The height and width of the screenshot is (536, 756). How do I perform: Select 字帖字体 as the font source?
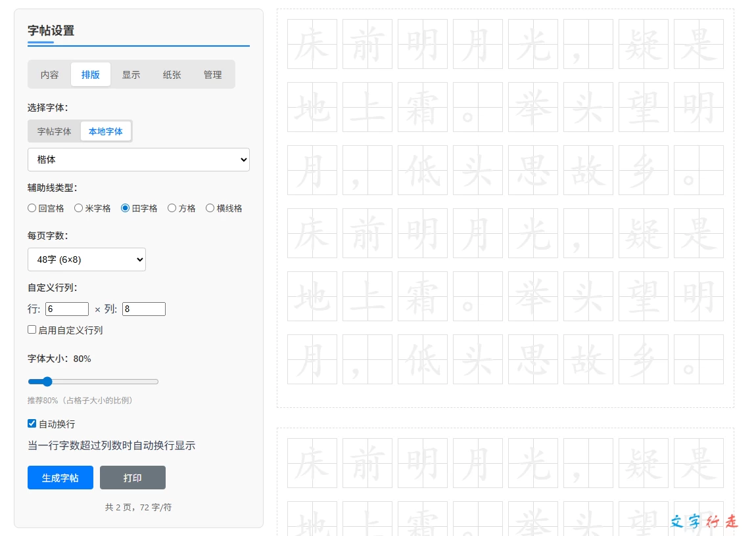tap(54, 131)
